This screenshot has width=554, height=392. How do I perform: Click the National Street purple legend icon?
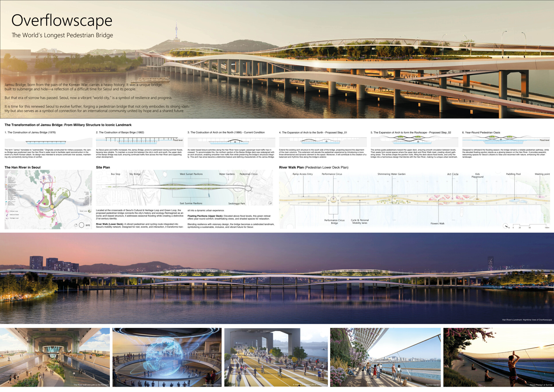(x=7, y=215)
